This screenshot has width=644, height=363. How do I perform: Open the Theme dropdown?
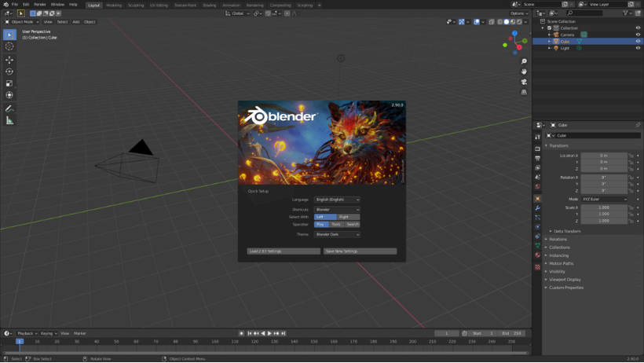click(x=337, y=234)
